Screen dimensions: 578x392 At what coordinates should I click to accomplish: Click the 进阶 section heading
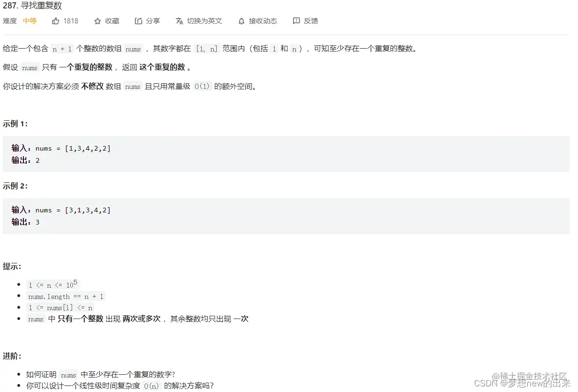(10, 356)
